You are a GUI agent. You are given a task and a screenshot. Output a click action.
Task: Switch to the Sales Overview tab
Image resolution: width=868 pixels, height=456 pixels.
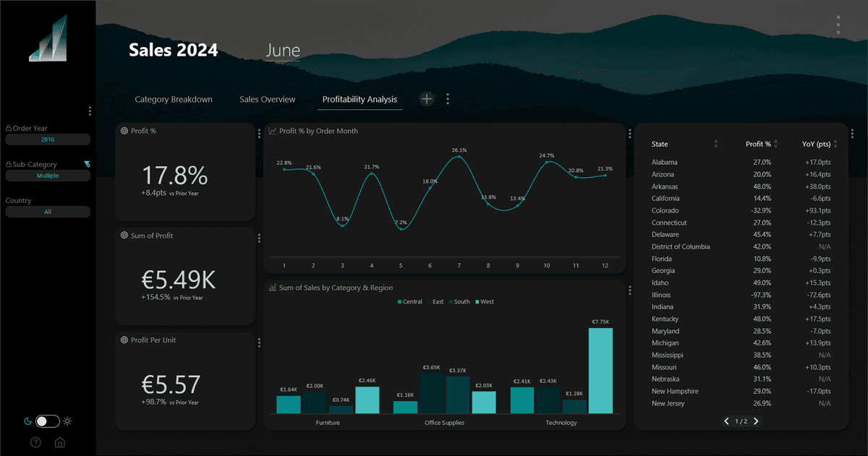(268, 99)
